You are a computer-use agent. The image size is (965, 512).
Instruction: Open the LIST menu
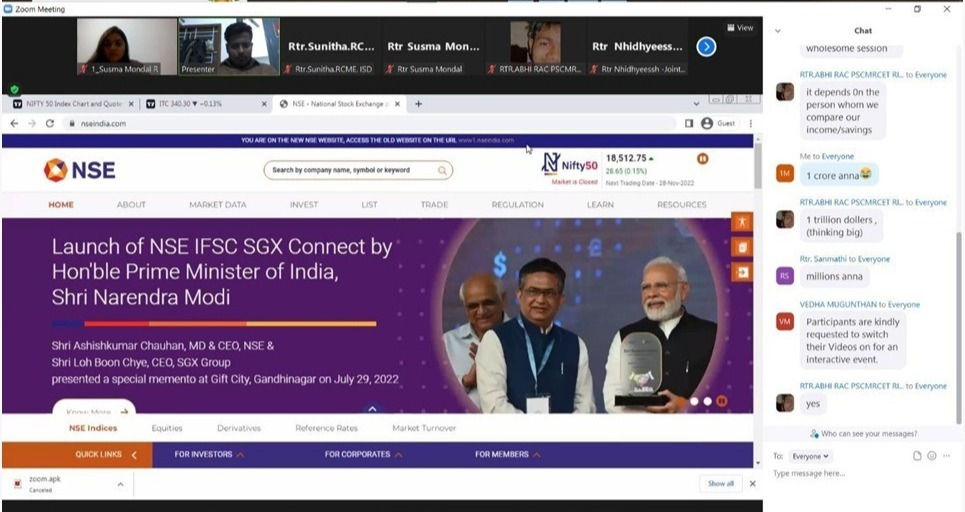[369, 204]
